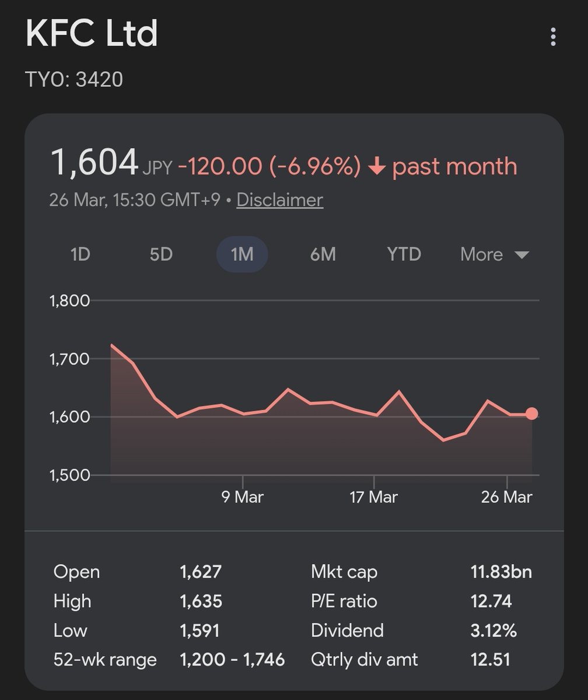Select the YTD time range tab
The width and height of the screenshot is (588, 700).
click(x=404, y=255)
